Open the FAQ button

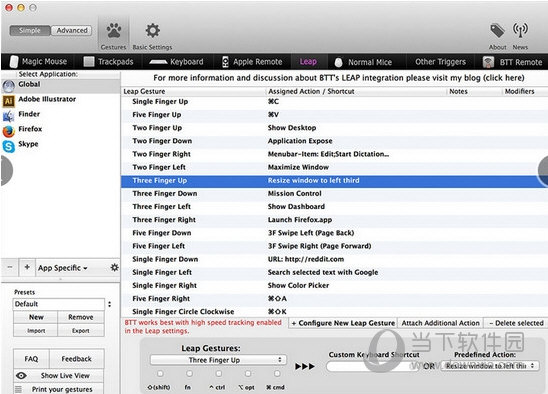pos(31,359)
